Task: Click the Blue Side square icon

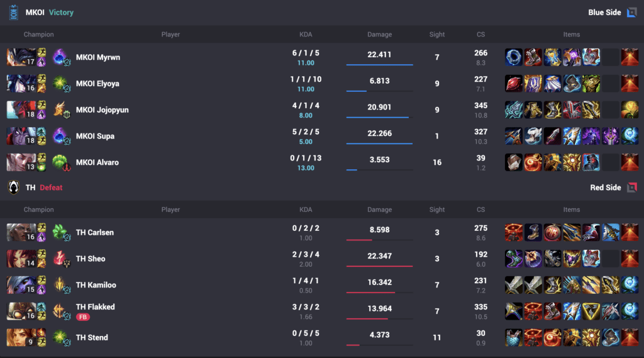Action: click(631, 13)
